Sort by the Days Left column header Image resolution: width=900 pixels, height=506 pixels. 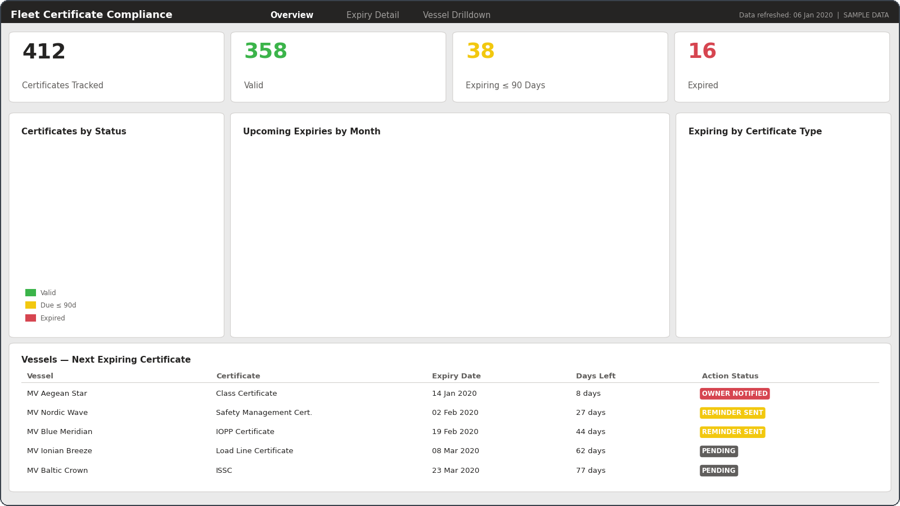pos(595,376)
